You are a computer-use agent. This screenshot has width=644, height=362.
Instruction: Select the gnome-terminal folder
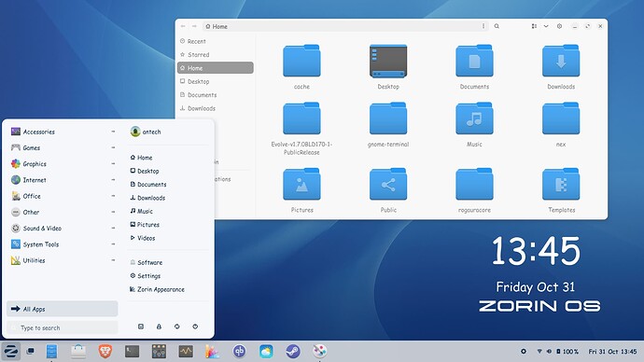[x=388, y=118]
